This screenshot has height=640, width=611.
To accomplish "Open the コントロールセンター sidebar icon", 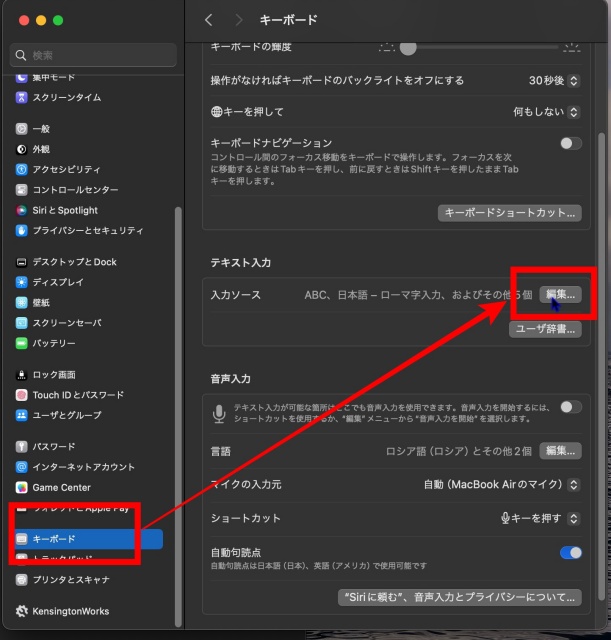I will click(x=22, y=189).
